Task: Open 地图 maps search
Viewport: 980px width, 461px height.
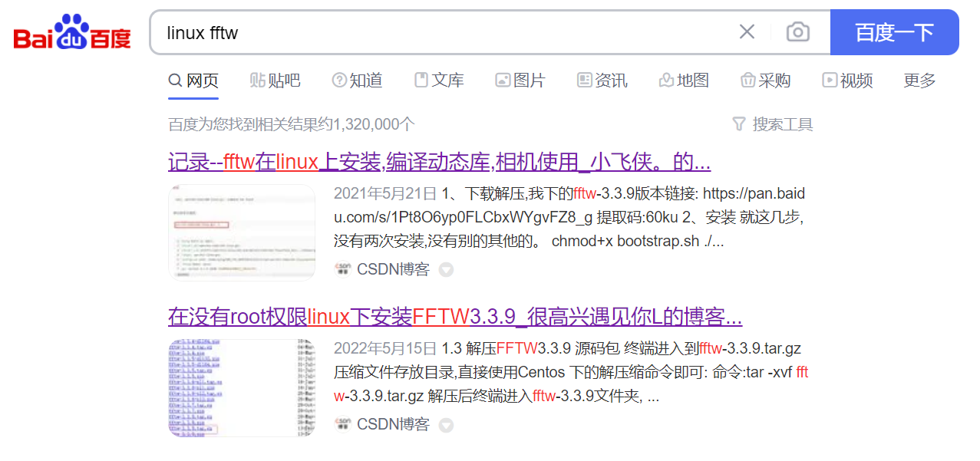Action: coord(682,80)
